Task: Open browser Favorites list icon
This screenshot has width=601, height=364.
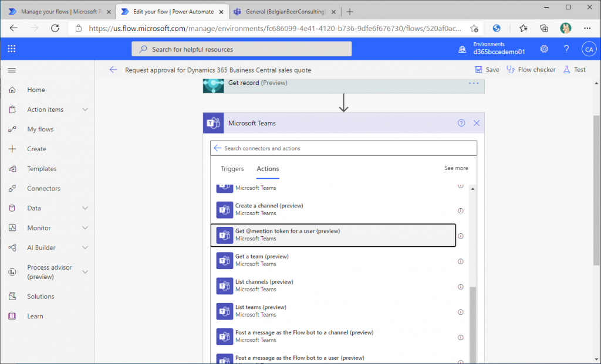Action: pyautogui.click(x=523, y=28)
